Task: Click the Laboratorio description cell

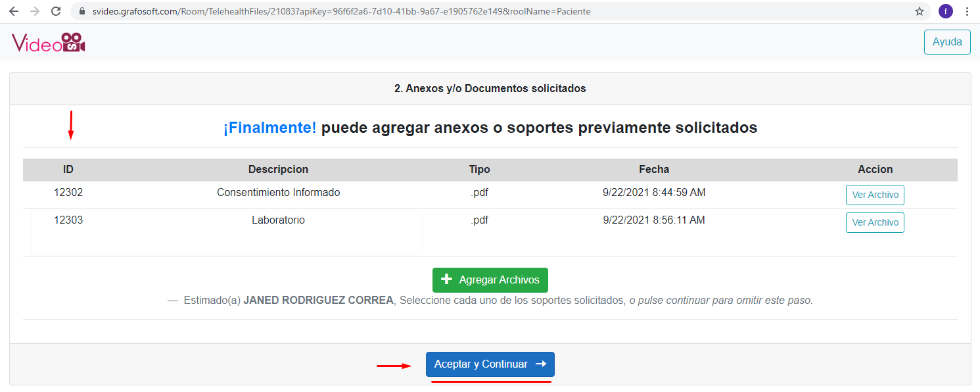Action: click(x=278, y=220)
